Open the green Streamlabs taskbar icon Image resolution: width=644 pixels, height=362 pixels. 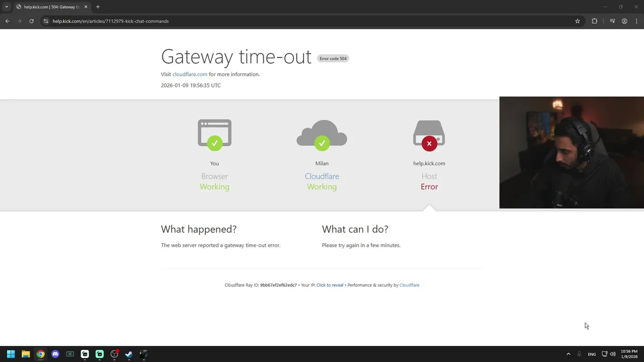100,354
